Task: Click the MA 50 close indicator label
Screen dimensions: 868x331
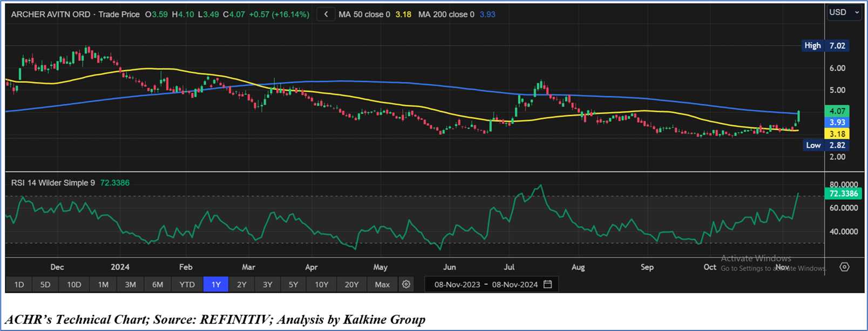Action: tap(364, 15)
